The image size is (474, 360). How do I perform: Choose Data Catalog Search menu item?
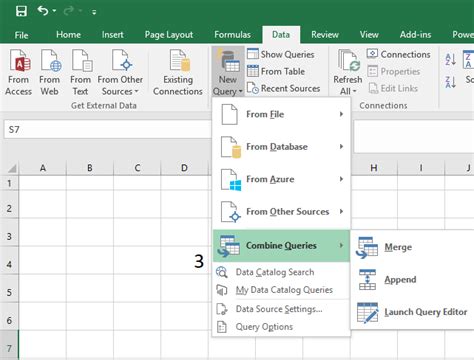tap(281, 272)
